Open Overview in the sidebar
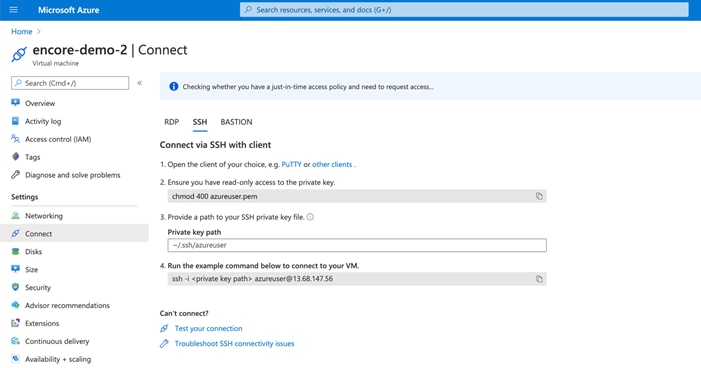This screenshot has height=368, width=701. tap(40, 103)
